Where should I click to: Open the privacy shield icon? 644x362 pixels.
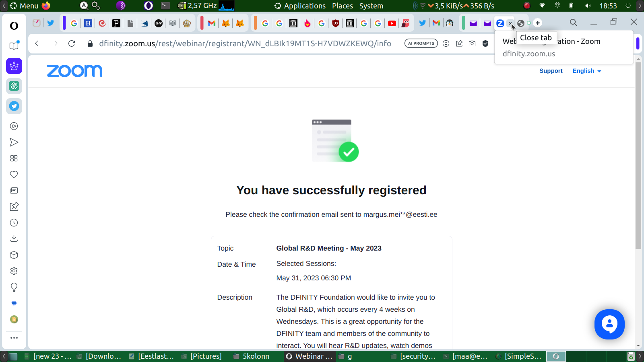pos(485,43)
